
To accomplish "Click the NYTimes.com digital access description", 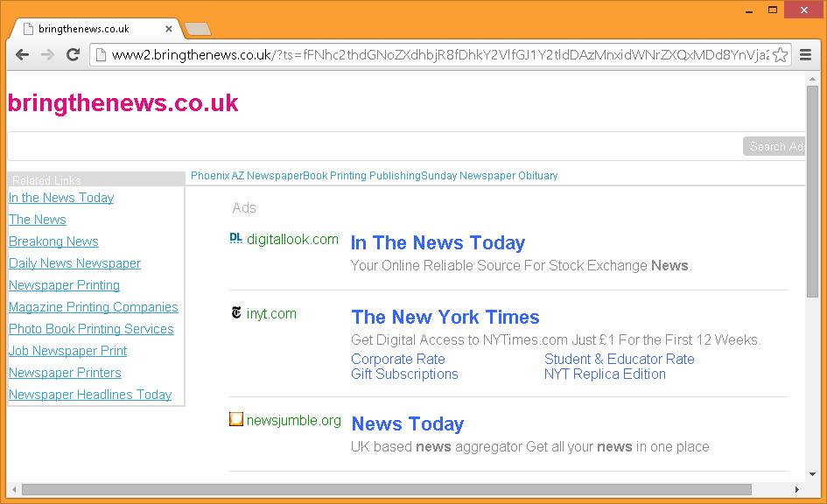I will click(556, 340).
